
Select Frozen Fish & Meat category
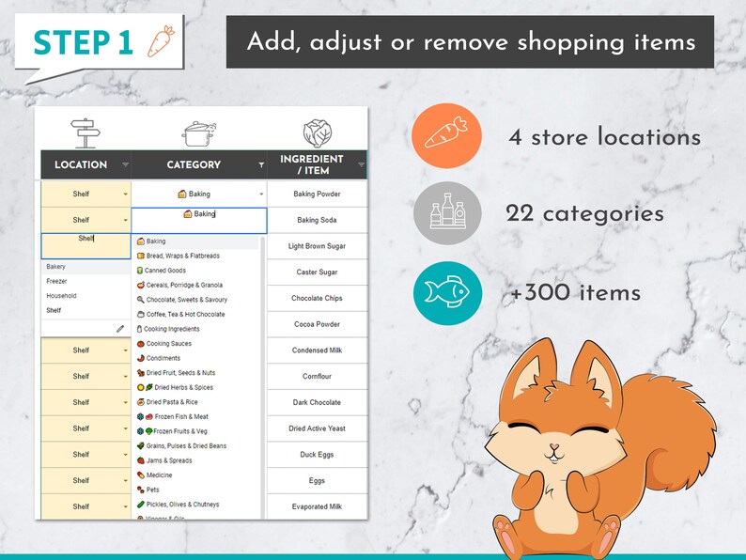196,417
